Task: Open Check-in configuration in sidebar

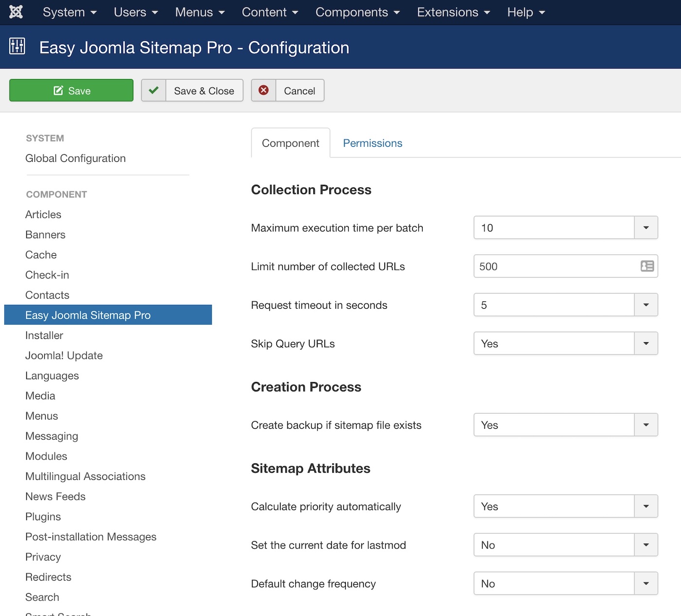Action: 47,275
